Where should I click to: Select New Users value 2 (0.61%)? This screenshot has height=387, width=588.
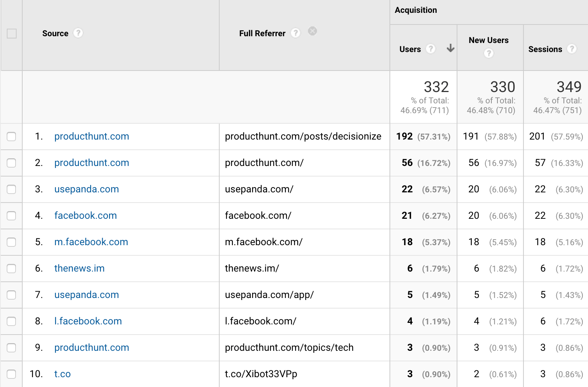pos(495,374)
